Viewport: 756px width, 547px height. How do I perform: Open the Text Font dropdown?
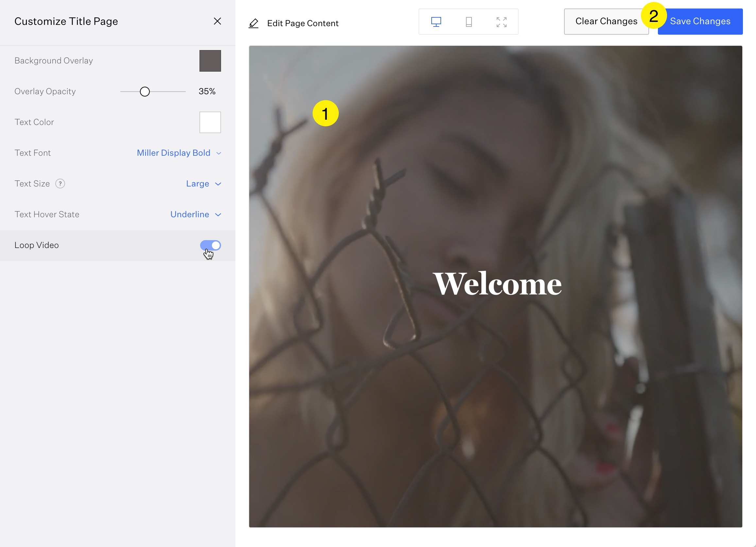tap(179, 153)
